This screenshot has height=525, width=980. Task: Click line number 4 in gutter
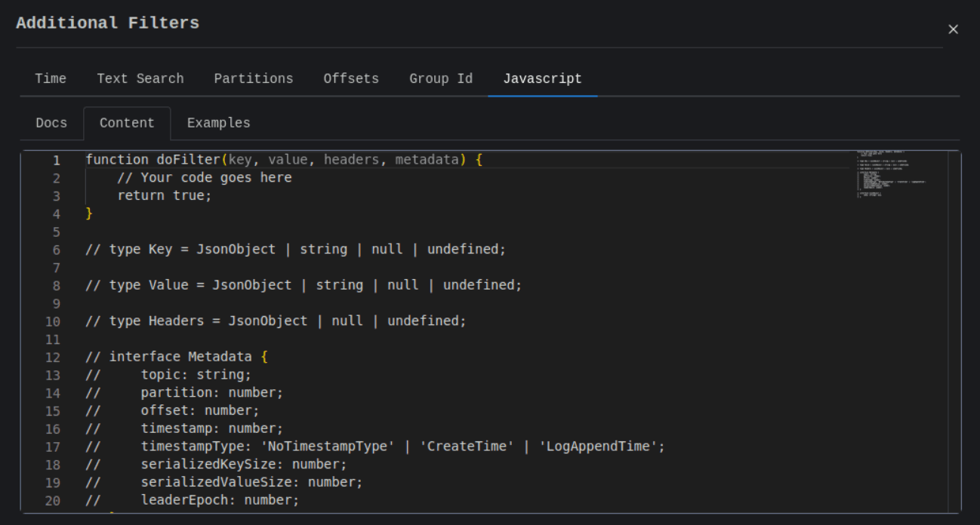56,213
